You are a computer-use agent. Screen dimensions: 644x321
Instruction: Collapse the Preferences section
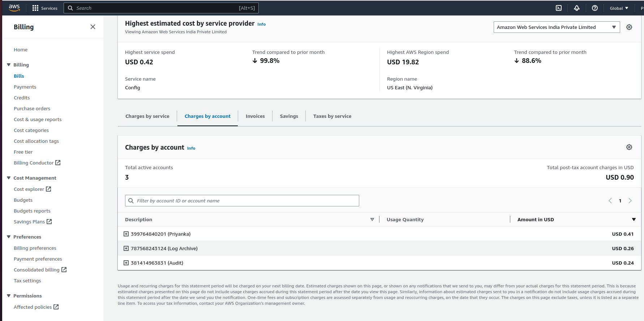pyautogui.click(x=9, y=237)
